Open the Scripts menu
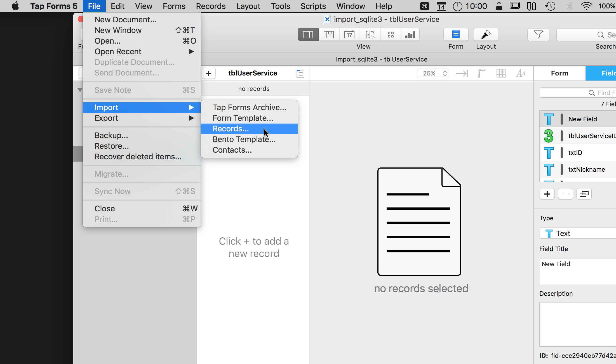The image size is (616, 364). click(x=313, y=6)
